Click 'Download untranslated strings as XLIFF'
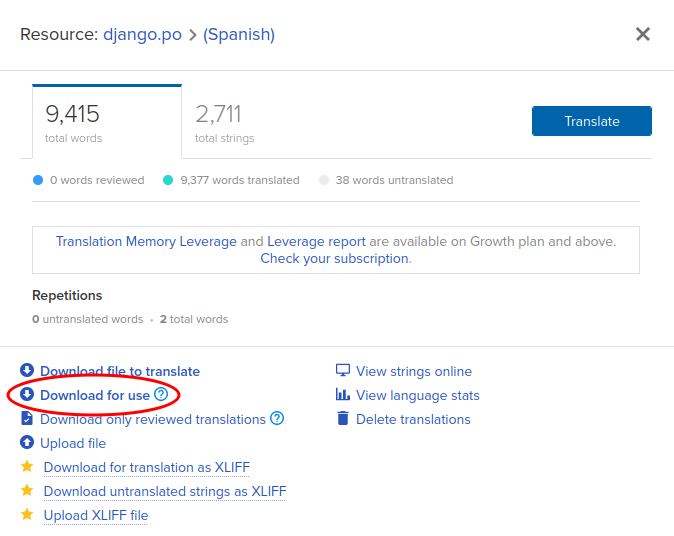 165,491
